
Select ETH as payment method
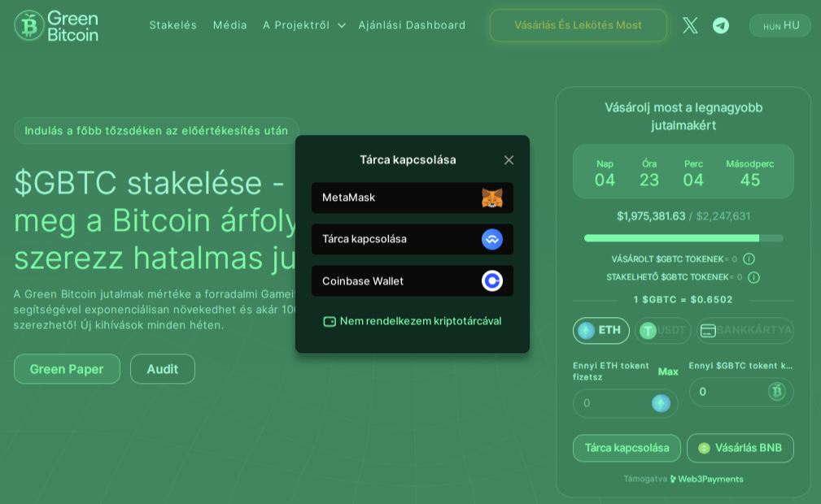600,330
